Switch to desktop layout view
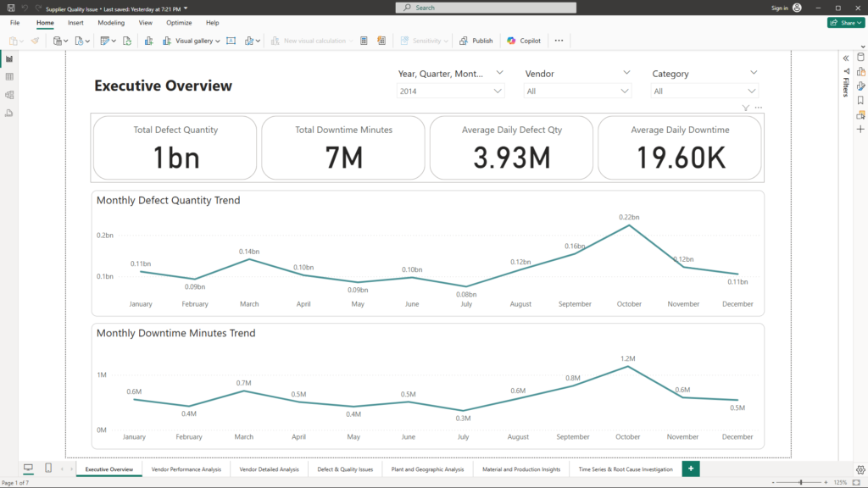The height and width of the screenshot is (488, 868). click(x=28, y=469)
